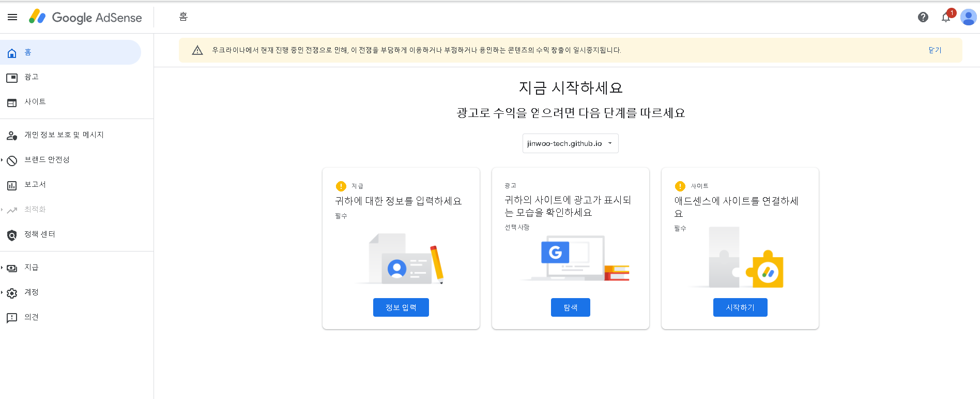Open the help question mark icon
Image resolution: width=980 pixels, height=399 pixels.
coord(923,17)
